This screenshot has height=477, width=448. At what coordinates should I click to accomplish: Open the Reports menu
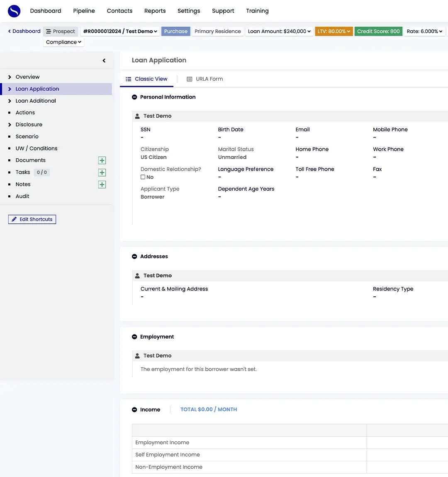pyautogui.click(x=155, y=11)
